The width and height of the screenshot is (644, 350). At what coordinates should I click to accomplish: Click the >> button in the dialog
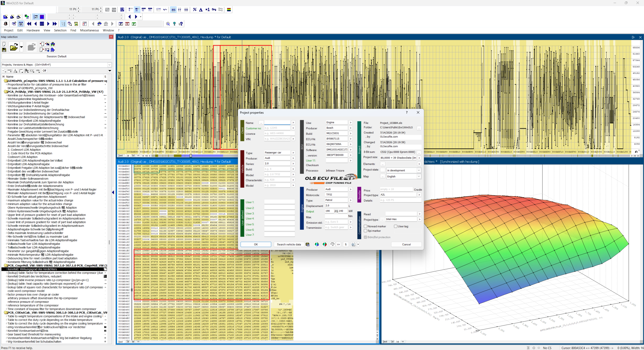(x=338, y=244)
